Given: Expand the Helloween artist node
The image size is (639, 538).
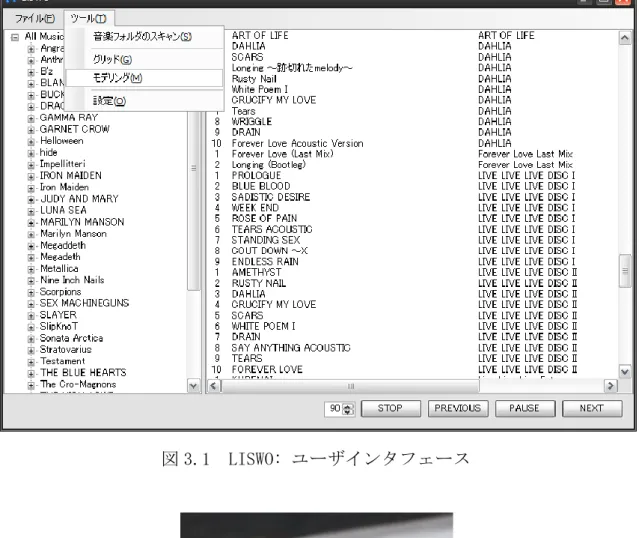Looking at the screenshot, I should 31,142.
